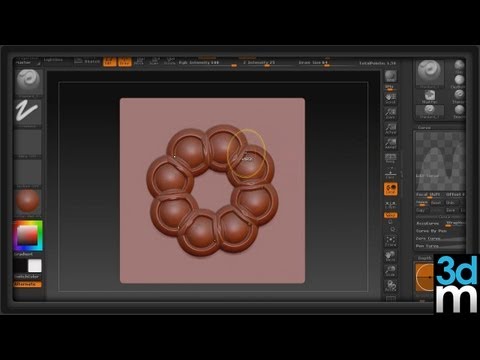Adjust the Focal Shift slider in Curve panel
This screenshot has width=480, height=360.
pyautogui.click(x=429, y=195)
